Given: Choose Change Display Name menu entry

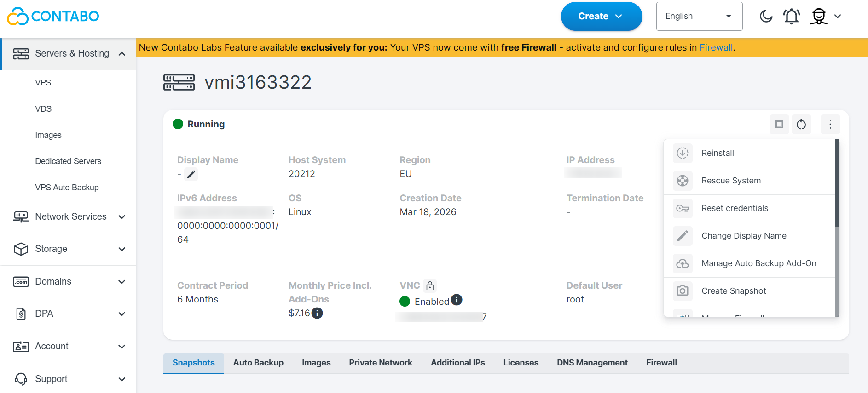Looking at the screenshot, I should [x=749, y=236].
